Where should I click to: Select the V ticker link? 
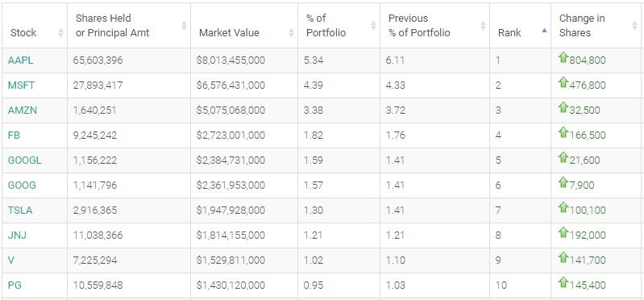click(10, 260)
